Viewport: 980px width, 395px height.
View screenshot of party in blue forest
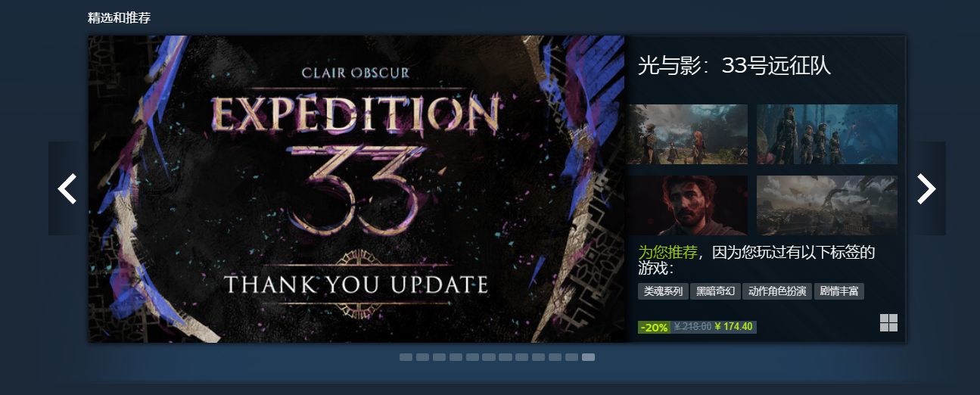[x=827, y=134]
